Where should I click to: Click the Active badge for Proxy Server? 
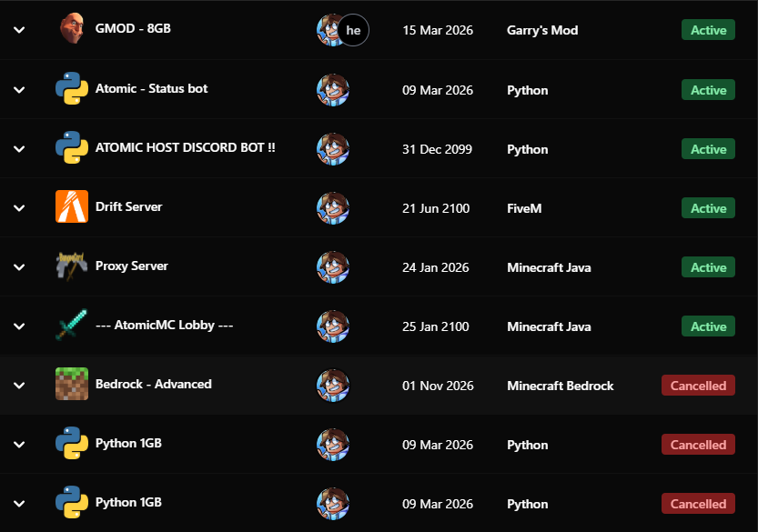(x=708, y=266)
